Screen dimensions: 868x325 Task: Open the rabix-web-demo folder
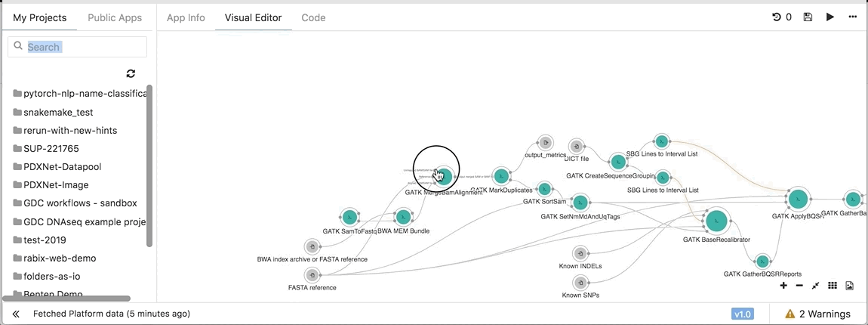tap(54, 258)
